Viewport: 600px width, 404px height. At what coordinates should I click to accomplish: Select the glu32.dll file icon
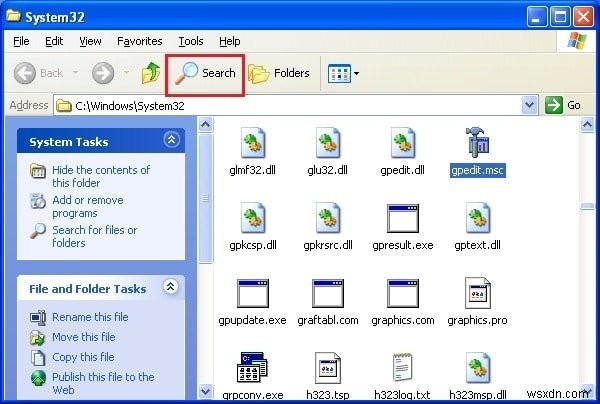(x=328, y=143)
